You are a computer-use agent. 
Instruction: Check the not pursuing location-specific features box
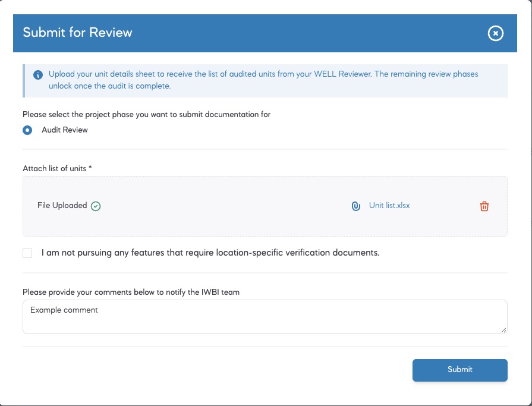pyautogui.click(x=27, y=253)
